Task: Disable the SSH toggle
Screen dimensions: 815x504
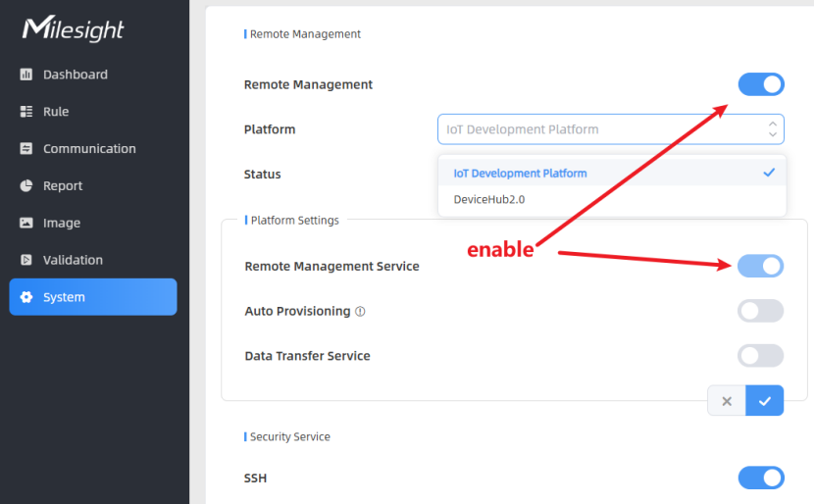Action: [761, 479]
